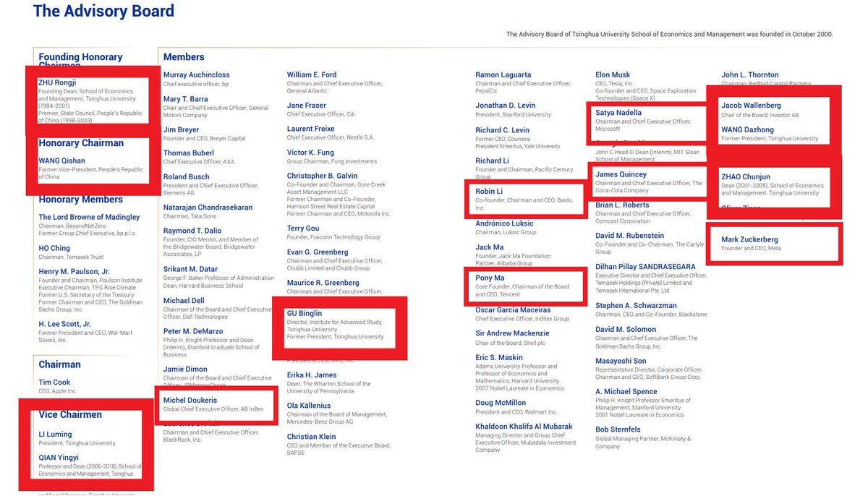868x496 pixels.
Task: Click Victor K. Fung
Action: coord(311,153)
